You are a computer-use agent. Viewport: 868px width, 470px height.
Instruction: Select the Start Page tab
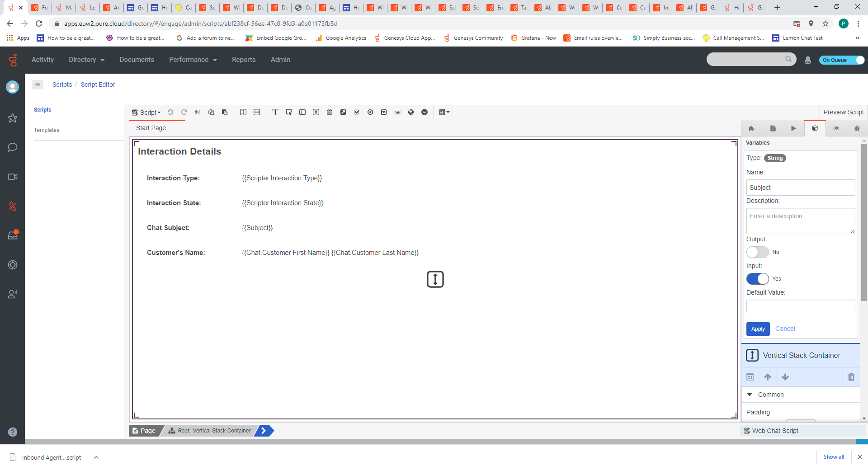(157, 128)
